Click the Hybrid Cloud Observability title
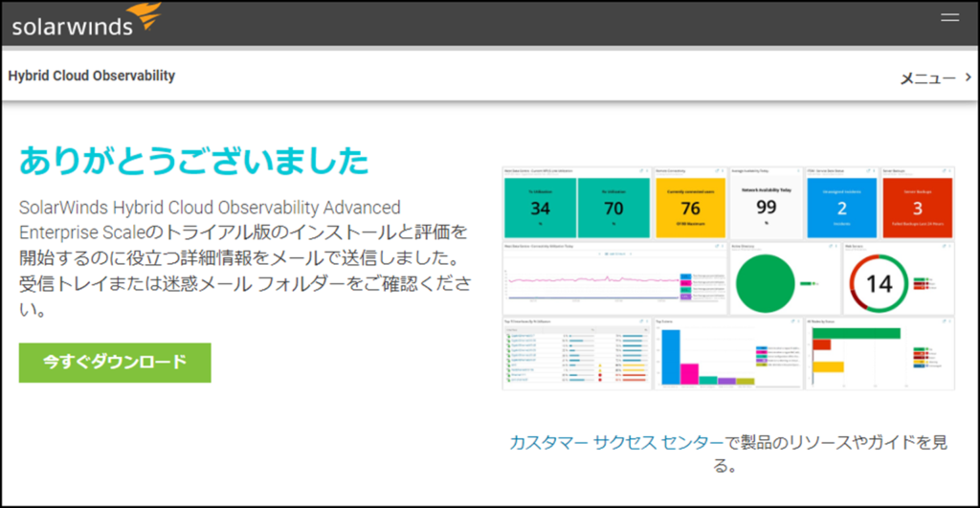This screenshot has height=508, width=980. pos(91,77)
